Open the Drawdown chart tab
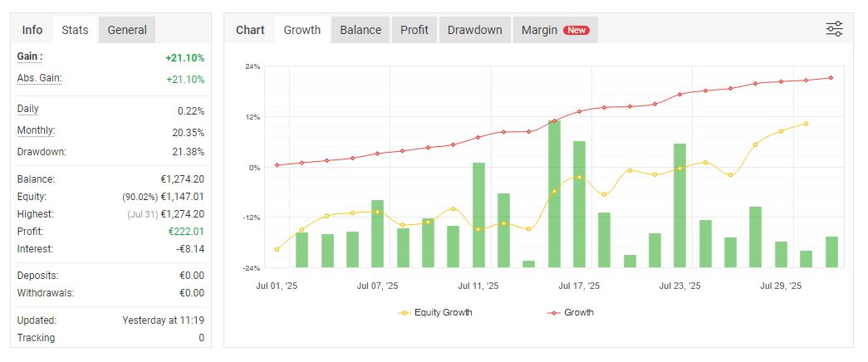 [475, 30]
